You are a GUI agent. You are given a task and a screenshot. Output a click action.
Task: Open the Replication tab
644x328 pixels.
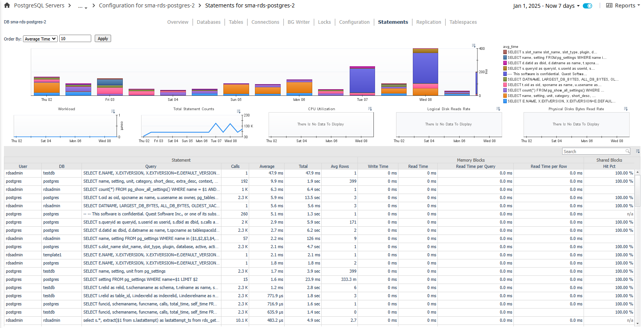[x=429, y=22]
